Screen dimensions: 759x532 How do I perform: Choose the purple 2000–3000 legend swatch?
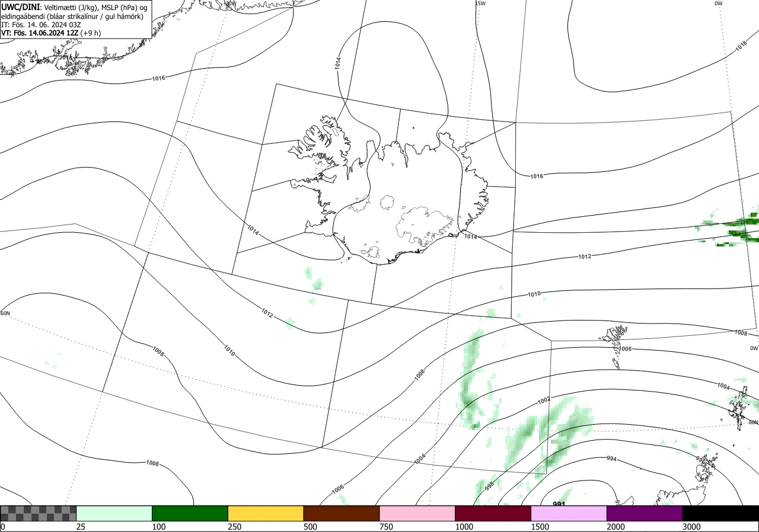(645, 513)
